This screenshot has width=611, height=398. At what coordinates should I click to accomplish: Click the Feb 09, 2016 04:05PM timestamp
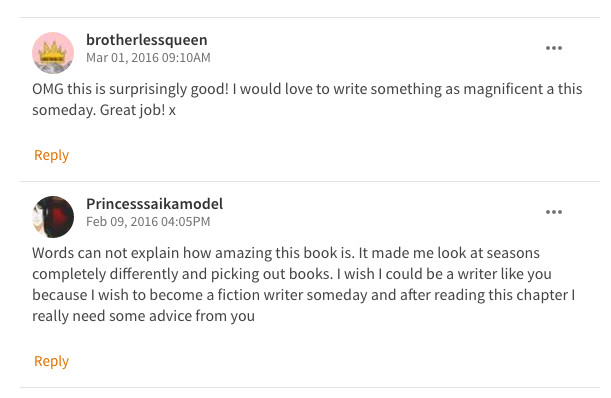pyautogui.click(x=148, y=222)
